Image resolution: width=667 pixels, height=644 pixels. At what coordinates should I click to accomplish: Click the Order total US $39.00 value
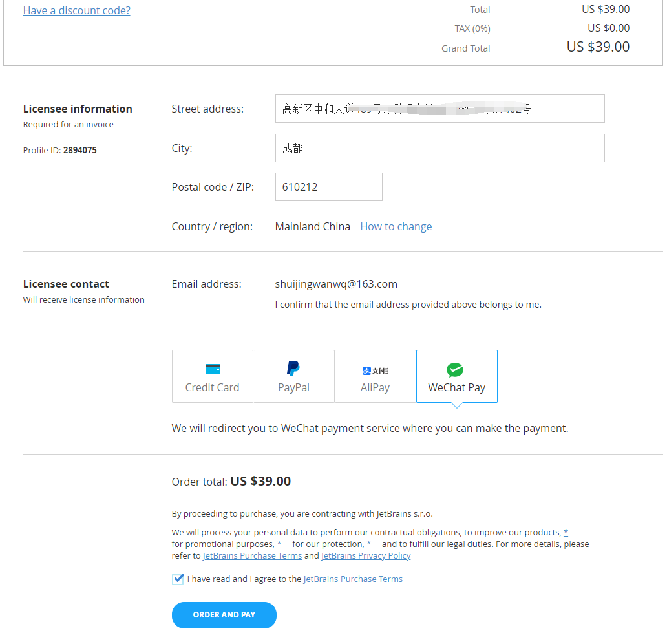coord(260,482)
